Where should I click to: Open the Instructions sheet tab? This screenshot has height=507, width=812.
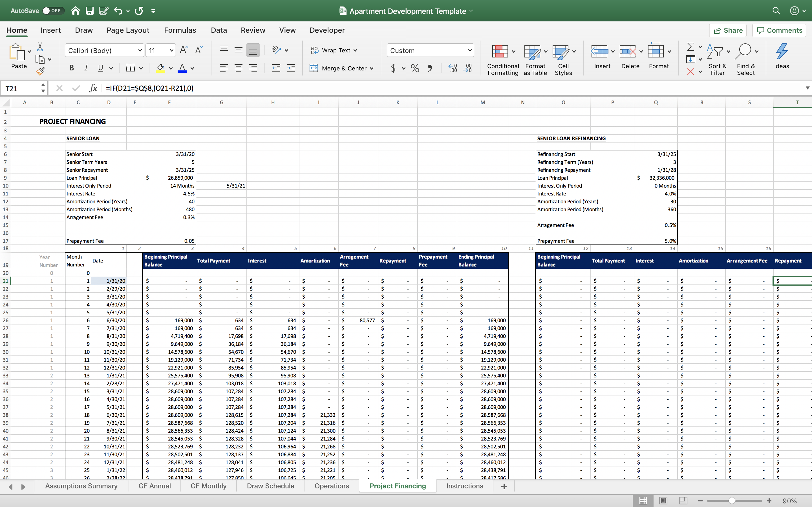click(465, 485)
